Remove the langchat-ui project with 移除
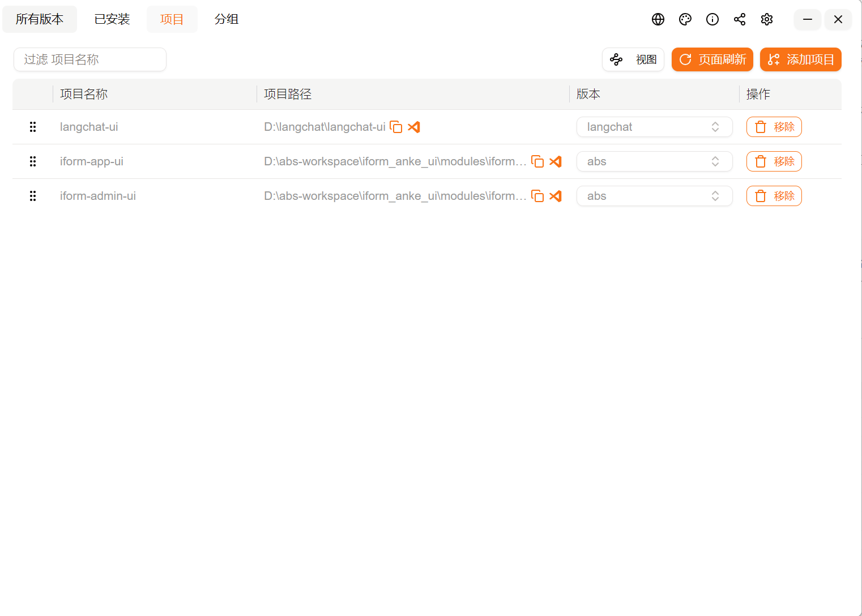 tap(774, 127)
